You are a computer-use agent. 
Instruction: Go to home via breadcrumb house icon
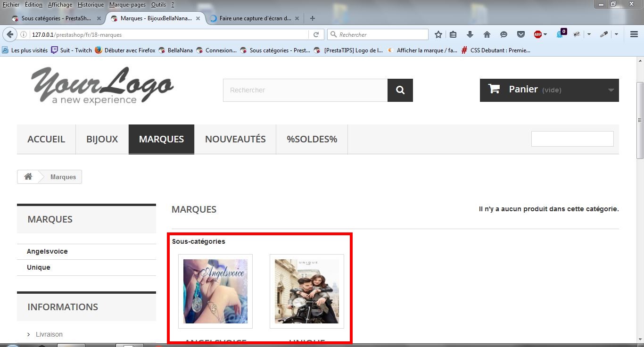(x=28, y=177)
